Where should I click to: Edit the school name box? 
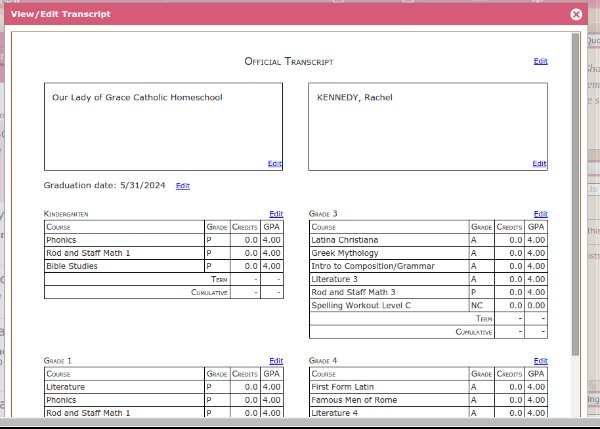click(275, 163)
